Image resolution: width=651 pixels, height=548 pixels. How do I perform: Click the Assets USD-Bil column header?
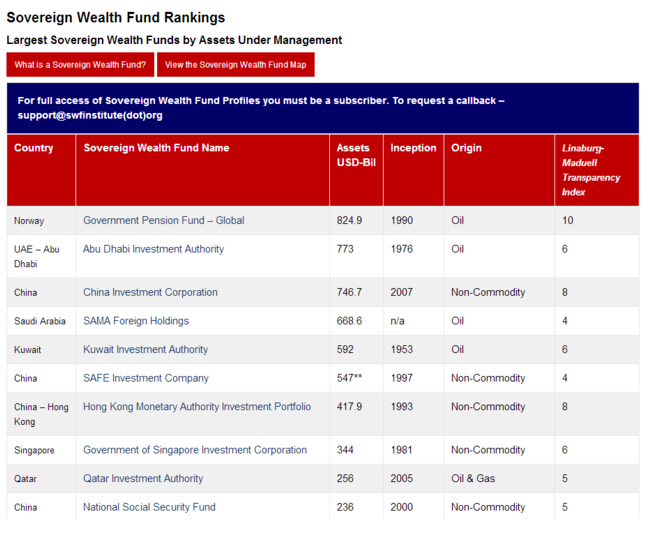pos(356,155)
